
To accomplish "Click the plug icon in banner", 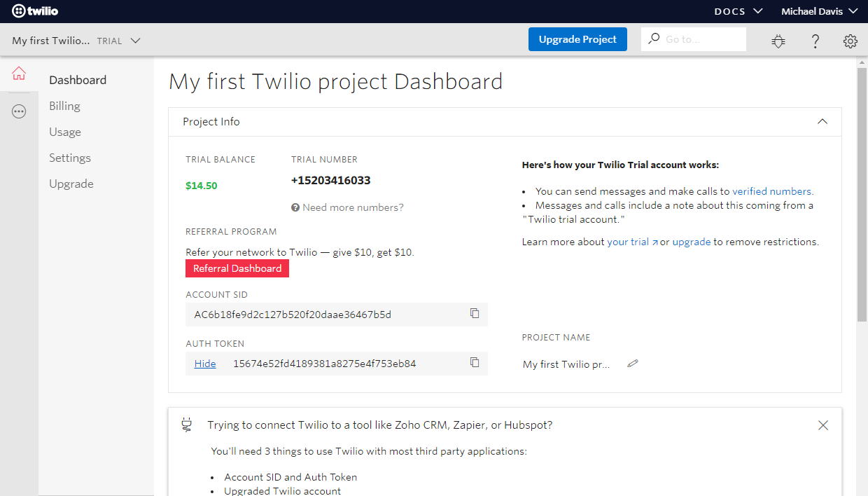I will pyautogui.click(x=186, y=425).
